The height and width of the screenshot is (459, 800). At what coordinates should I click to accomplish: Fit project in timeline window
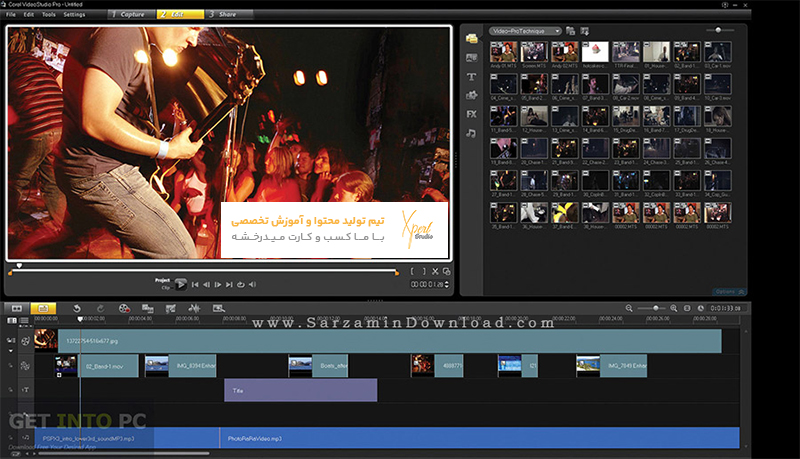click(x=687, y=308)
